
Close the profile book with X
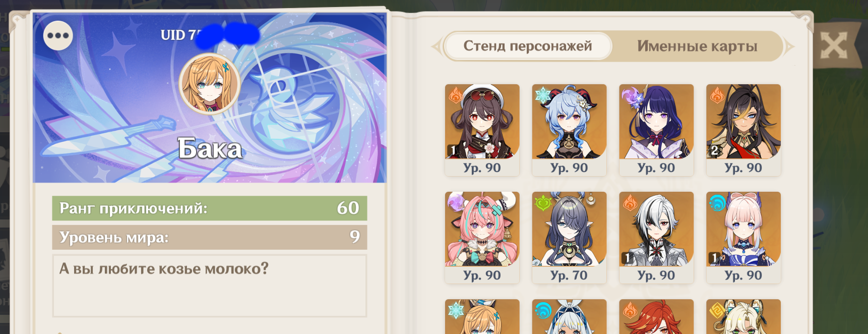pos(834,46)
